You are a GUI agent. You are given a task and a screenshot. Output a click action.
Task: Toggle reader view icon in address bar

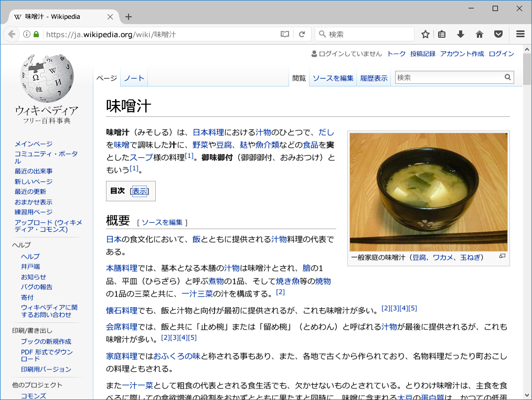[285, 34]
